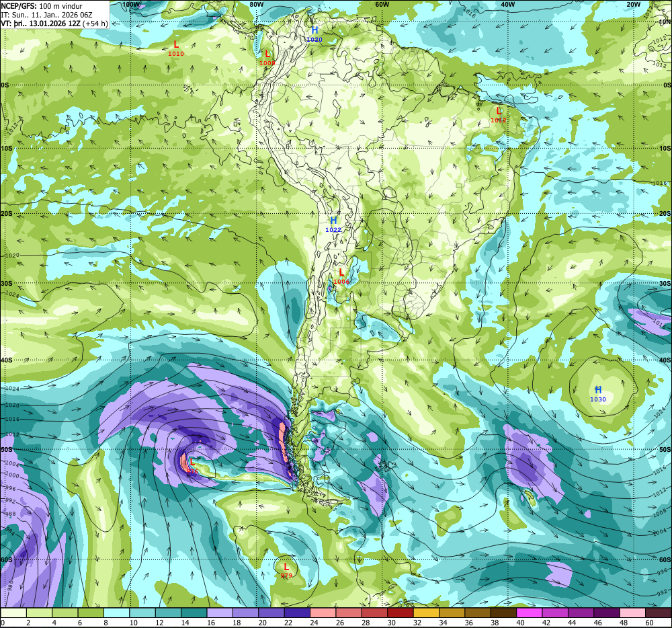Click the legend scale value 40

coord(521,623)
